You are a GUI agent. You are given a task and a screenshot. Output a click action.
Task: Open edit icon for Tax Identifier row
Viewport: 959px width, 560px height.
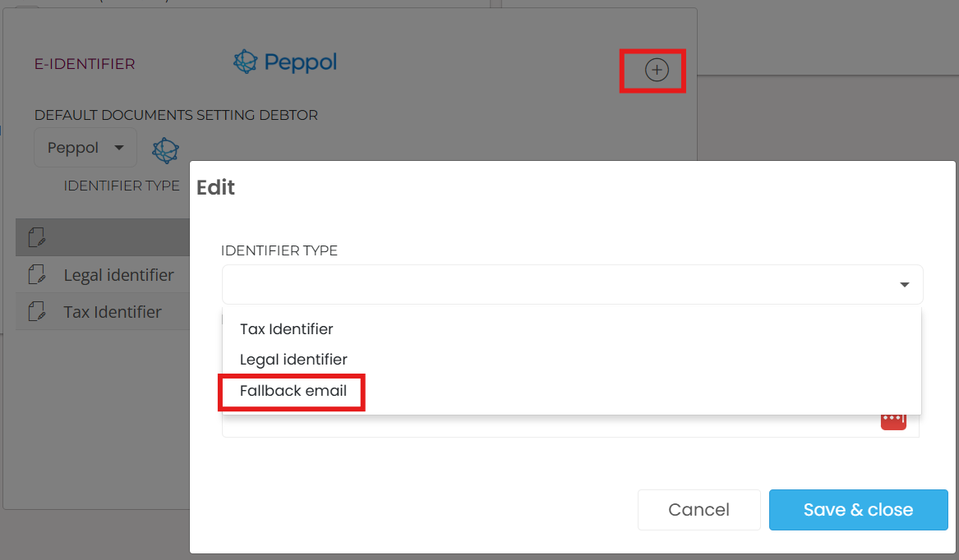pos(37,312)
